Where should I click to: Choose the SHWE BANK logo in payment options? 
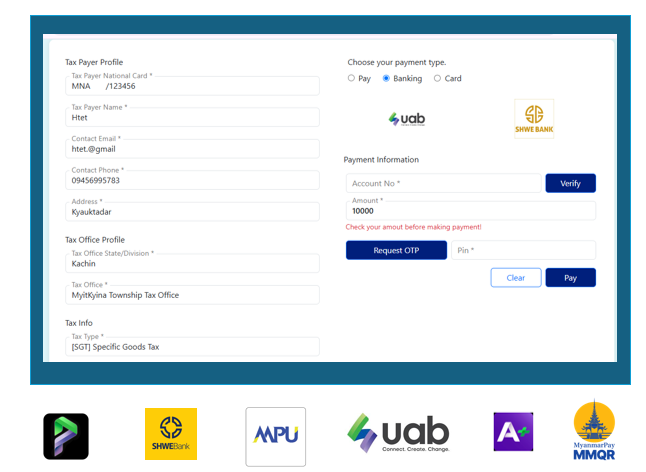coord(533,117)
